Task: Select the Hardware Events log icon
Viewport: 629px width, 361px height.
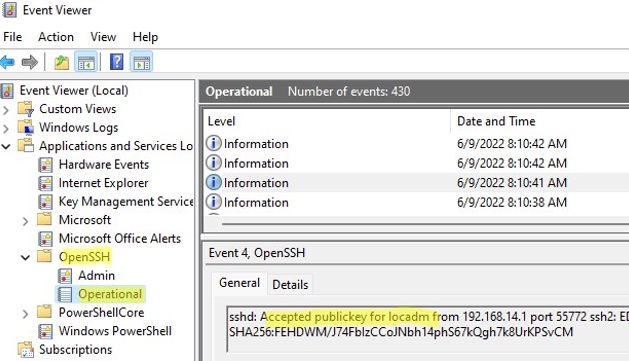Action: click(x=45, y=165)
